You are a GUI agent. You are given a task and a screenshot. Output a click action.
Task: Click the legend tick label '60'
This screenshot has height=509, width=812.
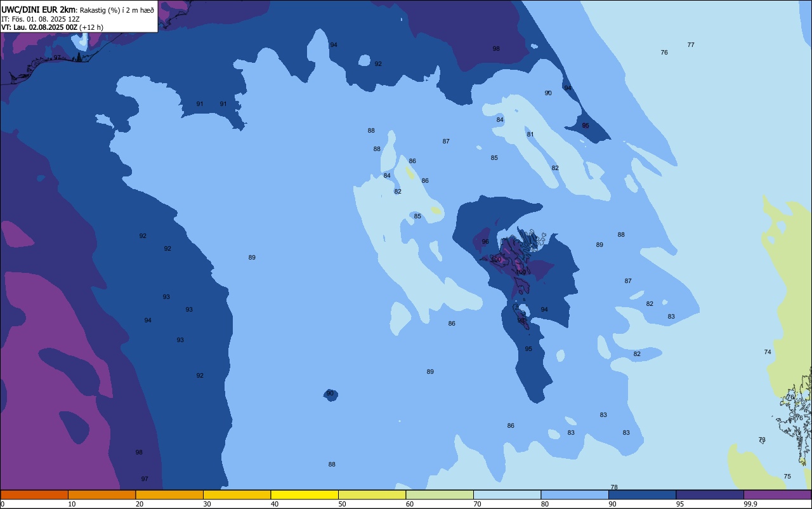click(410, 504)
